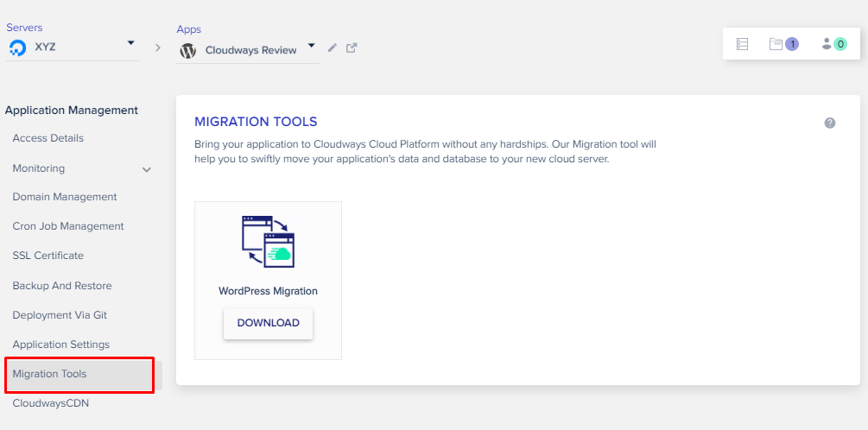Click the WordPress Migration label
The height and width of the screenshot is (430, 868).
tap(268, 291)
